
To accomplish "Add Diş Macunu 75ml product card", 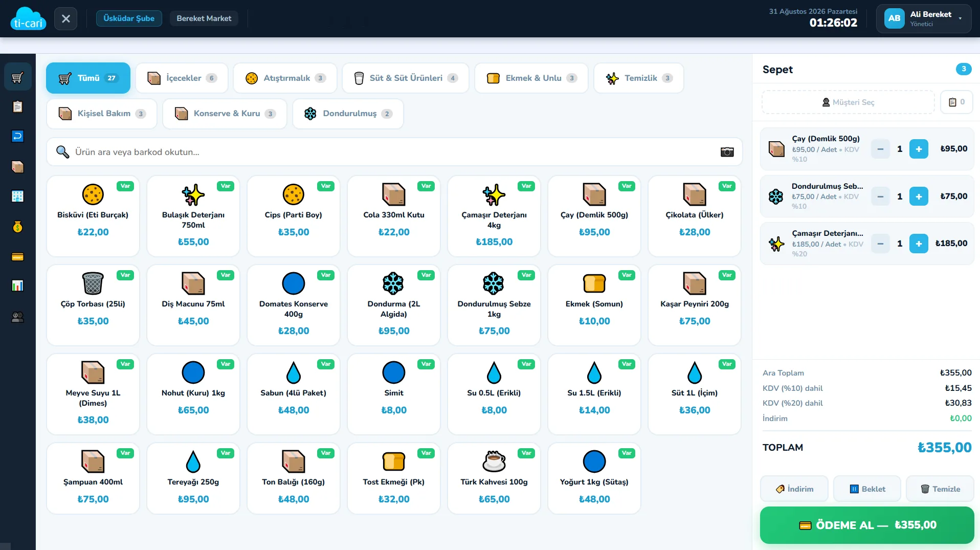I will 193,305.
